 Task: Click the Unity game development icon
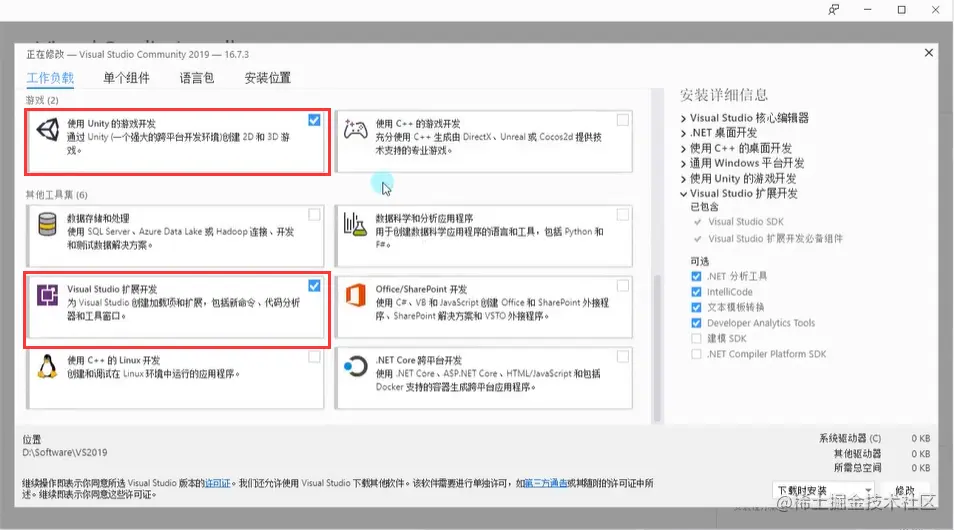pyautogui.click(x=47, y=130)
